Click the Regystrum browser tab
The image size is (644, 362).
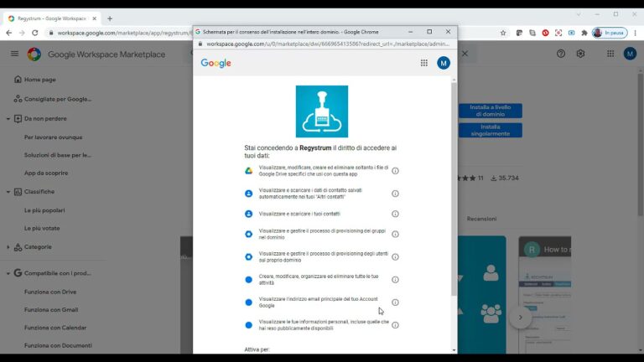[x=51, y=18]
